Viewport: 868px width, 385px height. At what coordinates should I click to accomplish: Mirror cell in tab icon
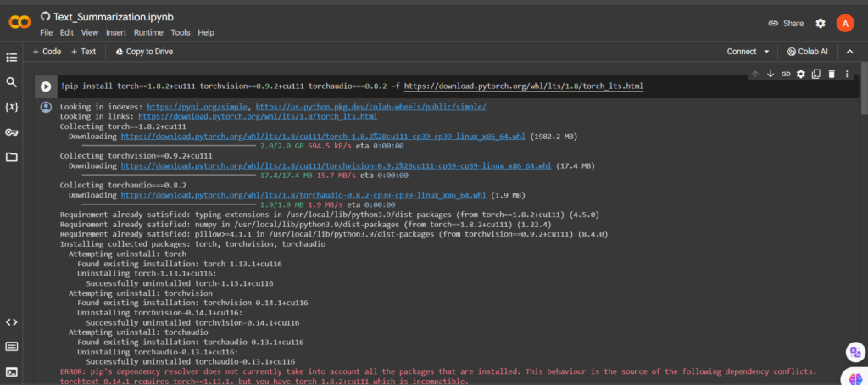pyautogui.click(x=816, y=74)
